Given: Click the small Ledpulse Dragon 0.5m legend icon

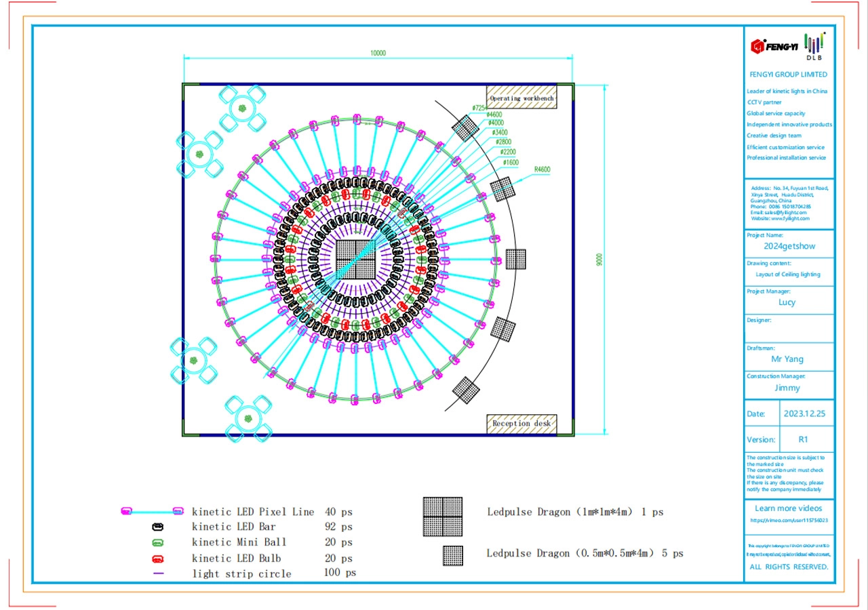Looking at the screenshot, I should (453, 555).
